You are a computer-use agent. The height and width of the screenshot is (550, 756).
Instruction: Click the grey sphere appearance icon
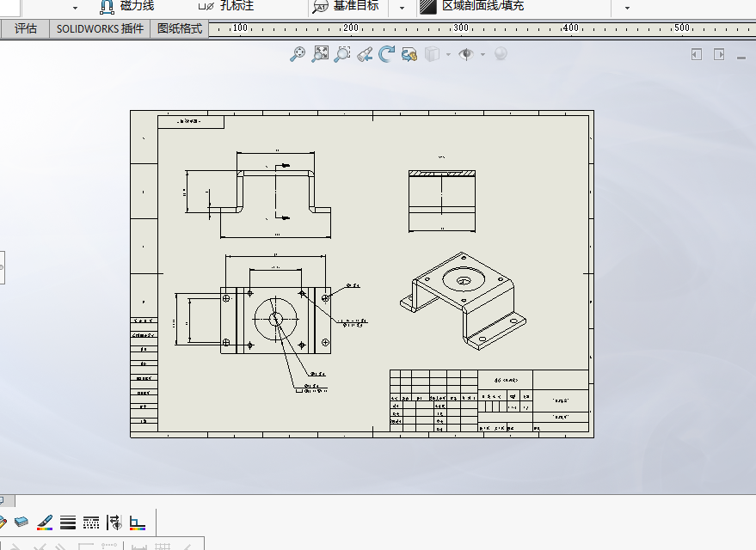click(x=501, y=53)
